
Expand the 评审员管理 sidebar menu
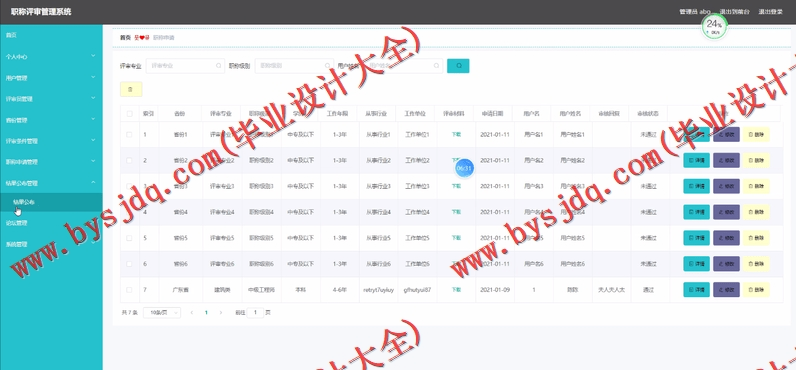51,99
